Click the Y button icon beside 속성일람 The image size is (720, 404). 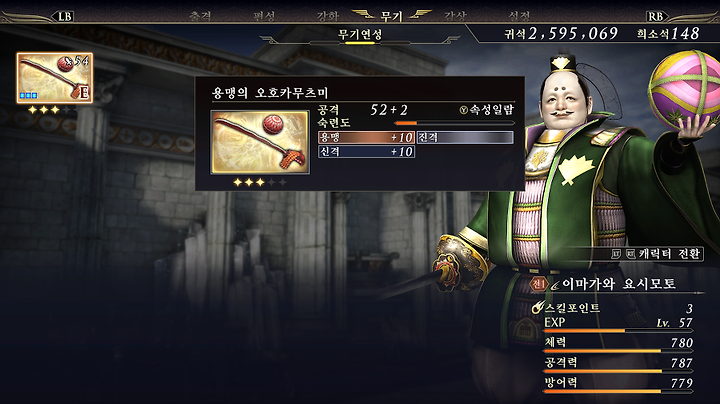coord(463,110)
